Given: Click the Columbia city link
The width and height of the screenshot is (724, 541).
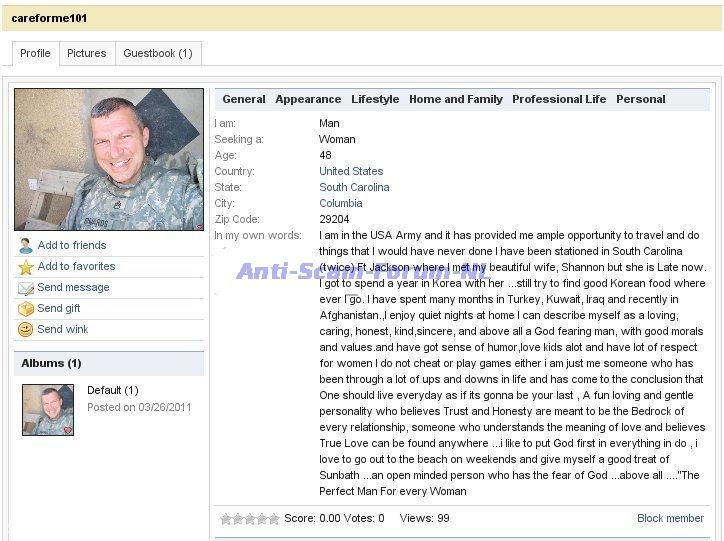Looking at the screenshot, I should pos(340,203).
